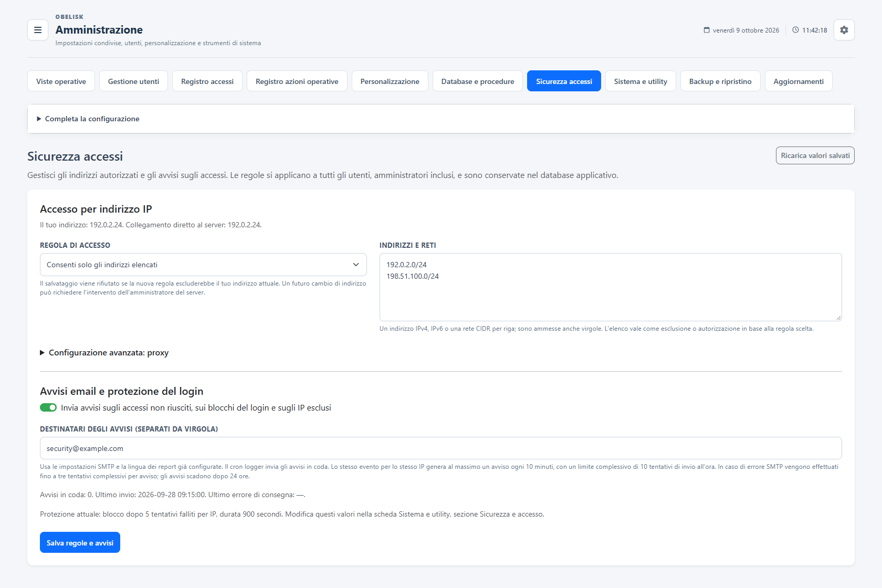Focus the alert recipients email field
Viewport: 882px width, 588px height.
click(441, 448)
